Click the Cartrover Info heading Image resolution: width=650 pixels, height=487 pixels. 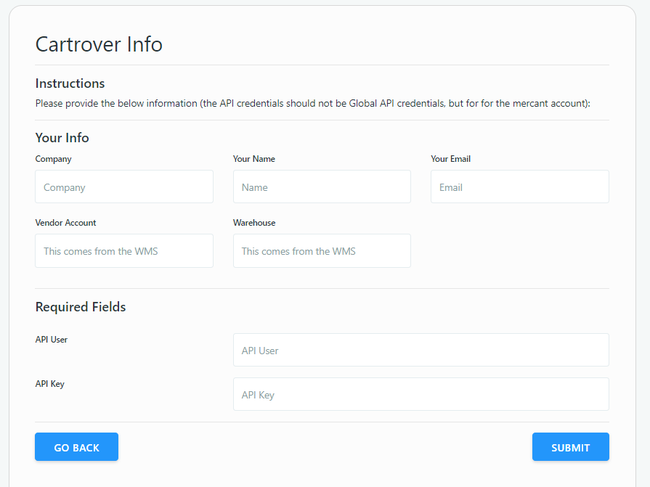tap(99, 44)
